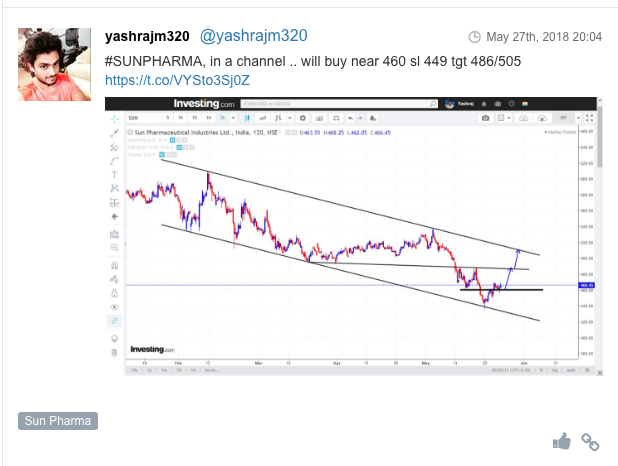
Task: Toggle percent scale button
Action: 541,370
